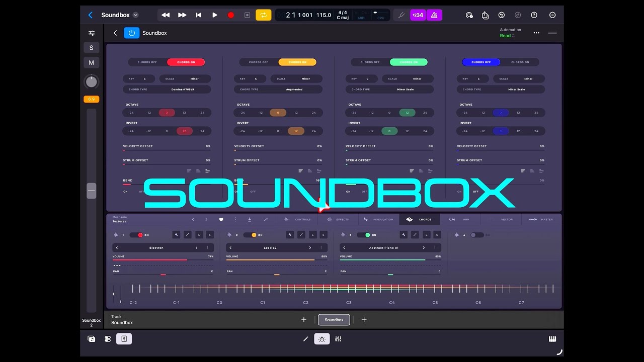
Task: Add plugin with plus left of Soundbox
Action: [x=304, y=320]
